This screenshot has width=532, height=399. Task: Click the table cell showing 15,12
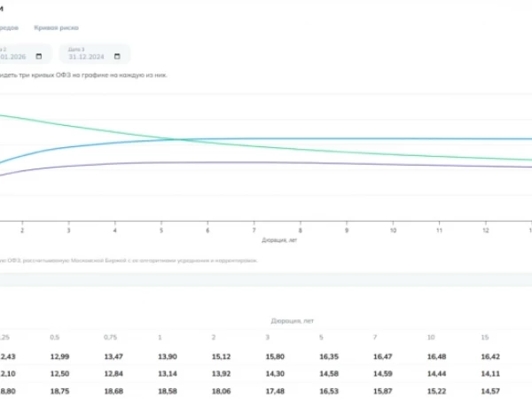(x=221, y=357)
